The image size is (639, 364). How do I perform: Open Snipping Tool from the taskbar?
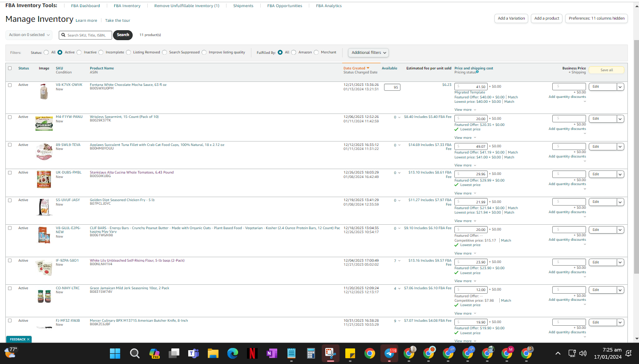click(x=331, y=354)
